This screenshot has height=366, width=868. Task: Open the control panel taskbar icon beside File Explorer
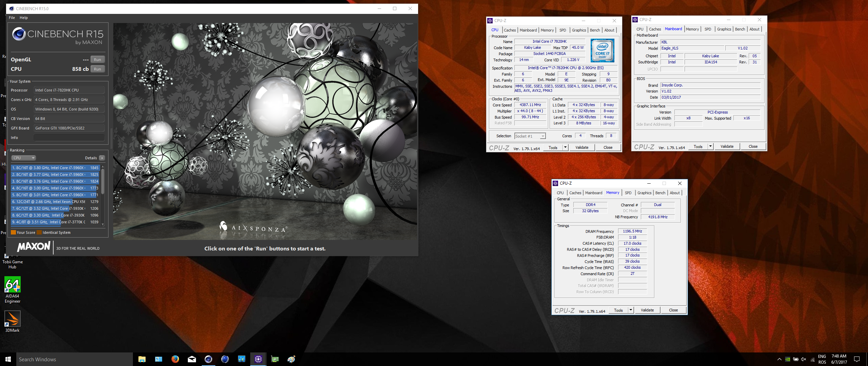point(159,359)
